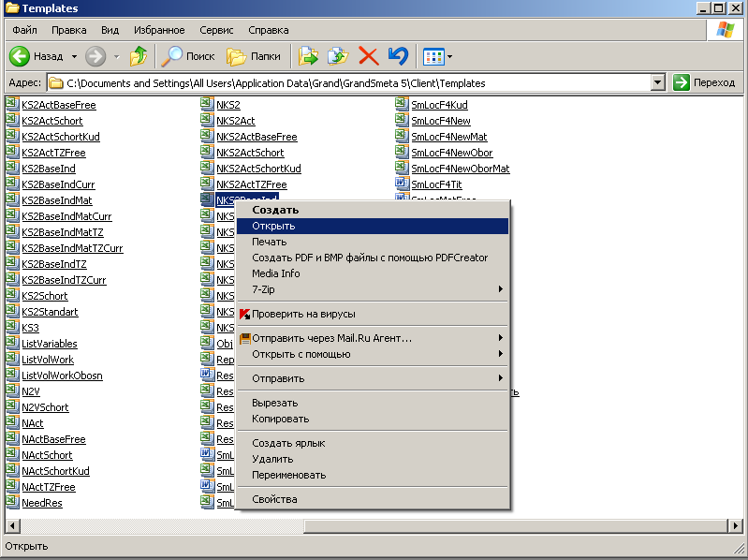Open the Файл menu
Viewport: 748px width, 560px height.
click(x=25, y=30)
